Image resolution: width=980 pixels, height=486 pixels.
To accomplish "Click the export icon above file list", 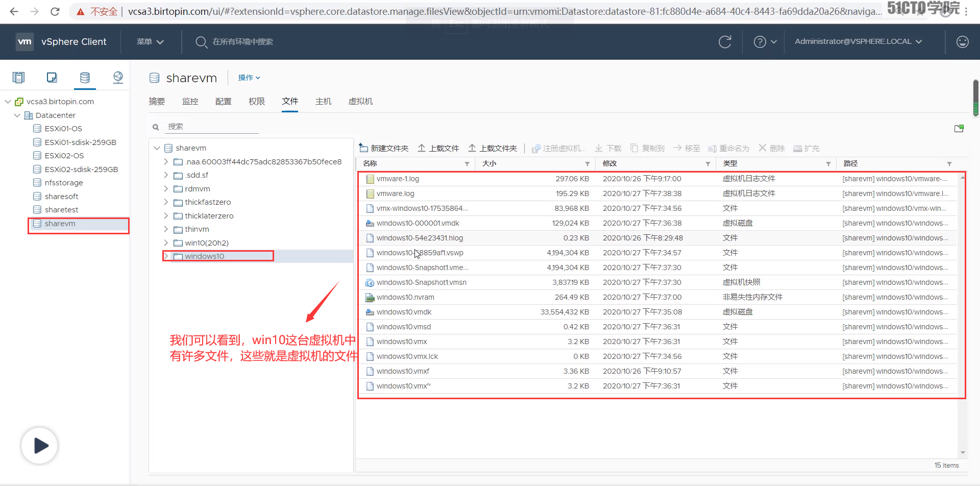I will 959,128.
